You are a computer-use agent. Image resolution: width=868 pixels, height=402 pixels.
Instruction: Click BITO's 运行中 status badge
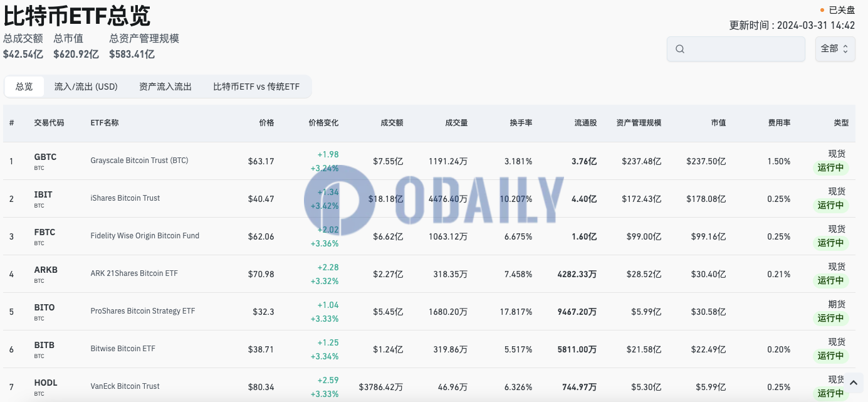click(830, 318)
